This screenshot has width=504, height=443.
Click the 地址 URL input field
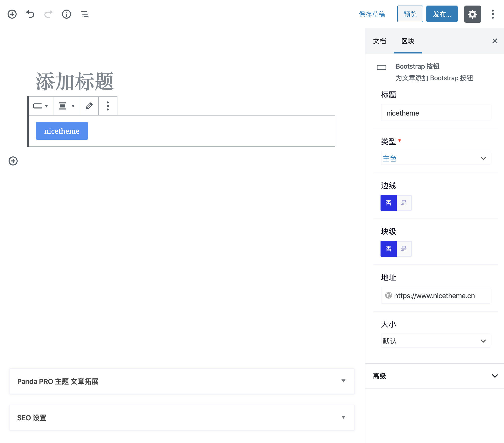point(435,295)
